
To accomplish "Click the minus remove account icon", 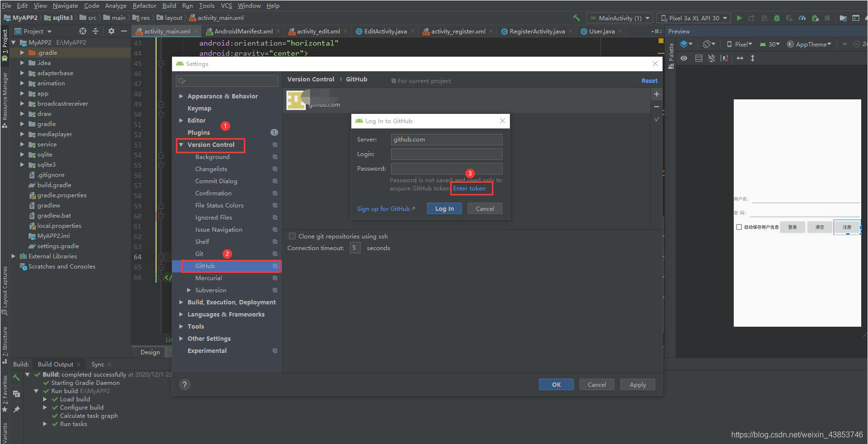I will (657, 107).
